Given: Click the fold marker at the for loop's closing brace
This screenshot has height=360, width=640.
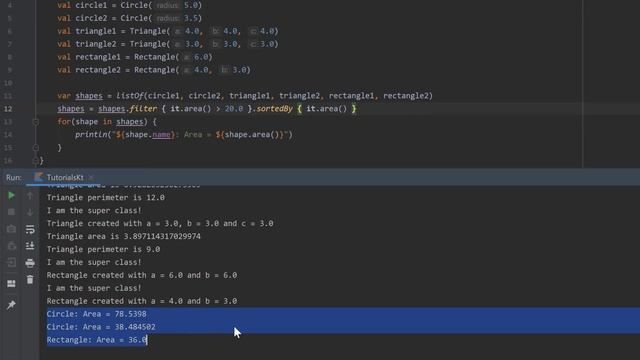Looking at the screenshot, I should pos(36,148).
